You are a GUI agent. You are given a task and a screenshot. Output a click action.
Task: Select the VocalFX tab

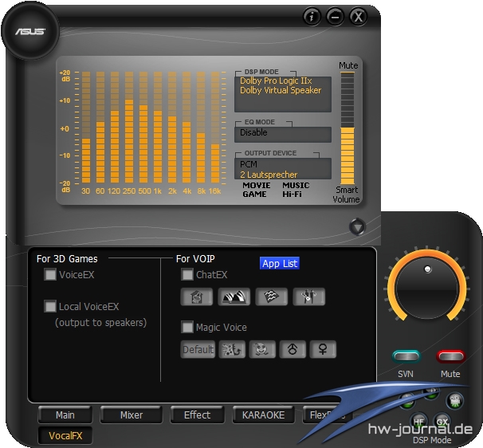(65, 435)
